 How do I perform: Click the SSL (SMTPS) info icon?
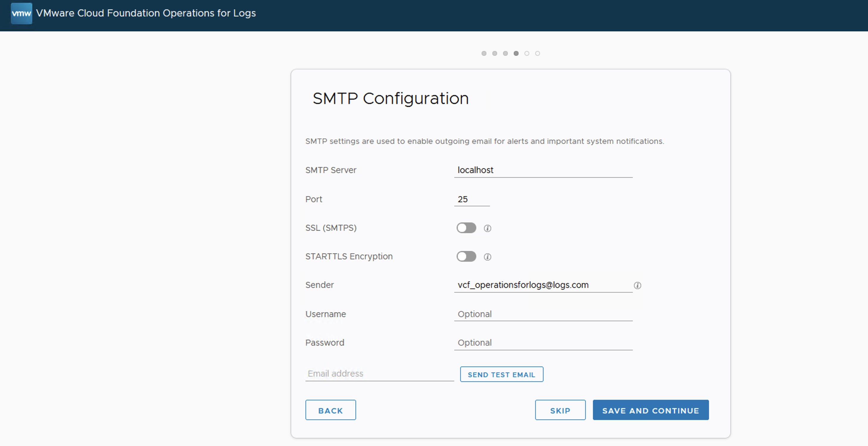487,228
